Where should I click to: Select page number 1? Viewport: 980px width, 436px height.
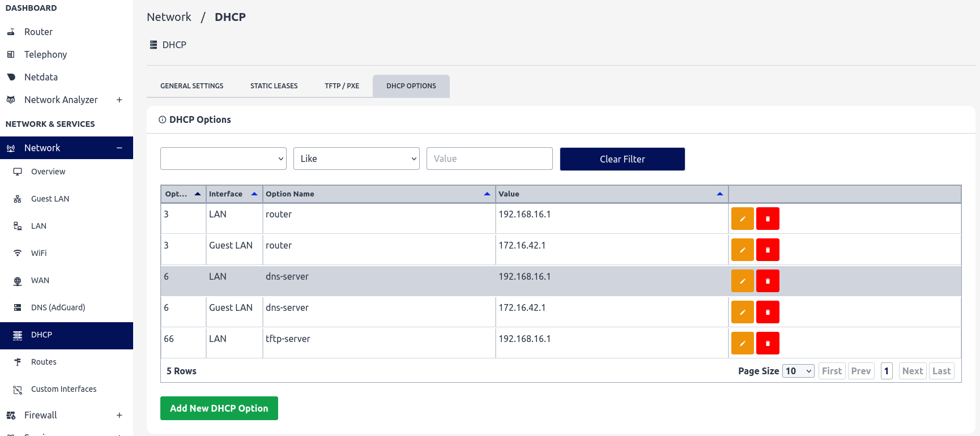tap(887, 371)
